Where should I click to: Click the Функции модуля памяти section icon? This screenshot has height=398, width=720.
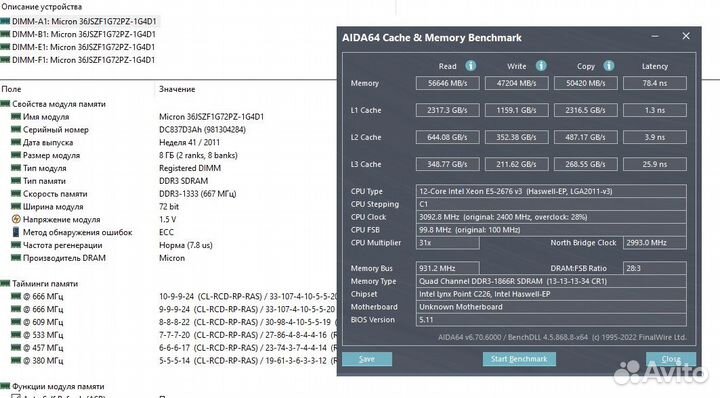6,386
